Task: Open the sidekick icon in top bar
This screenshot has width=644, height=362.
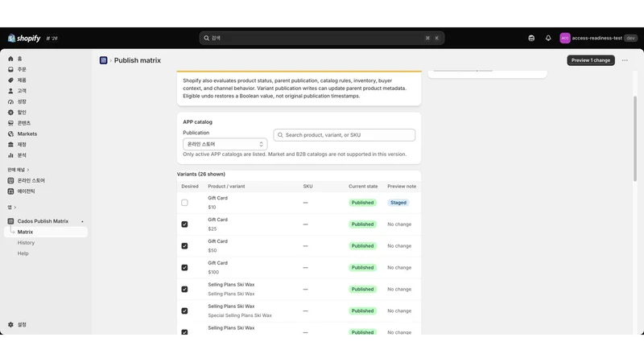Action: [x=531, y=38]
